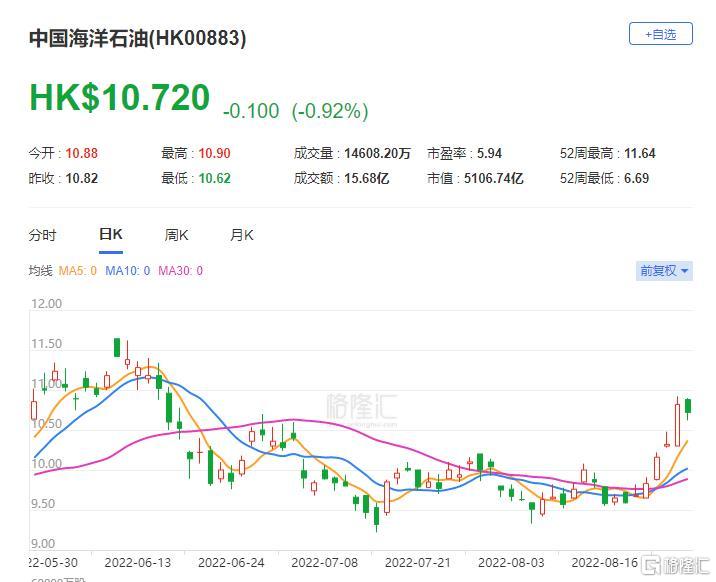Screen dimensions: 716x582
Task: Select the 日K chart tab
Action: point(111,235)
